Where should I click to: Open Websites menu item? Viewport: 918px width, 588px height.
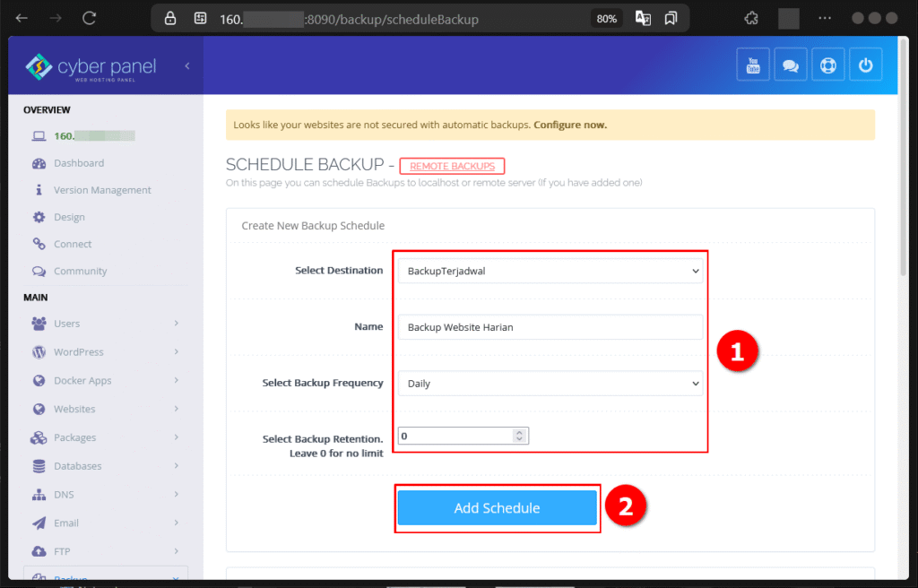coord(74,409)
